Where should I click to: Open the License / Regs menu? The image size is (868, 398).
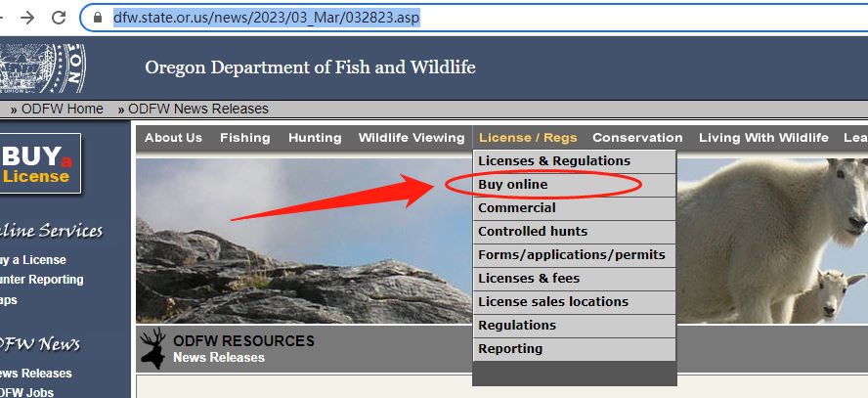tap(528, 138)
